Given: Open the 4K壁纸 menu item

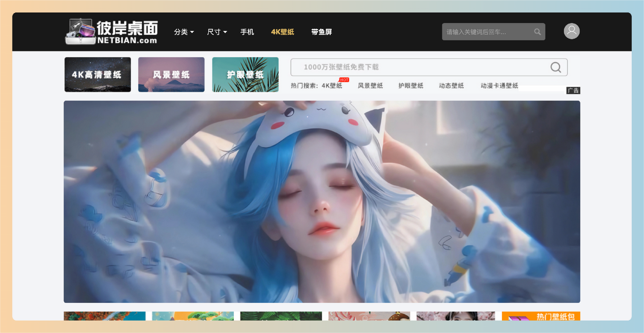Looking at the screenshot, I should [x=283, y=32].
